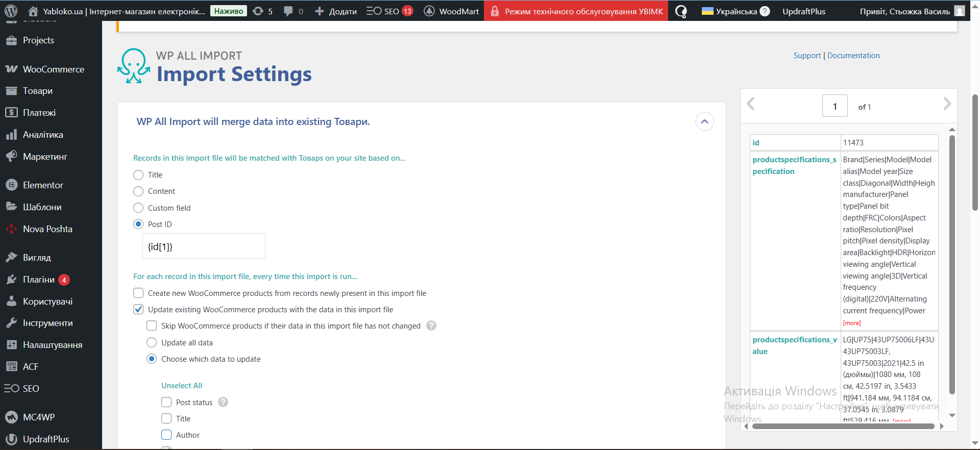
Task: Click the Шаблони folder icon
Action: click(x=12, y=207)
